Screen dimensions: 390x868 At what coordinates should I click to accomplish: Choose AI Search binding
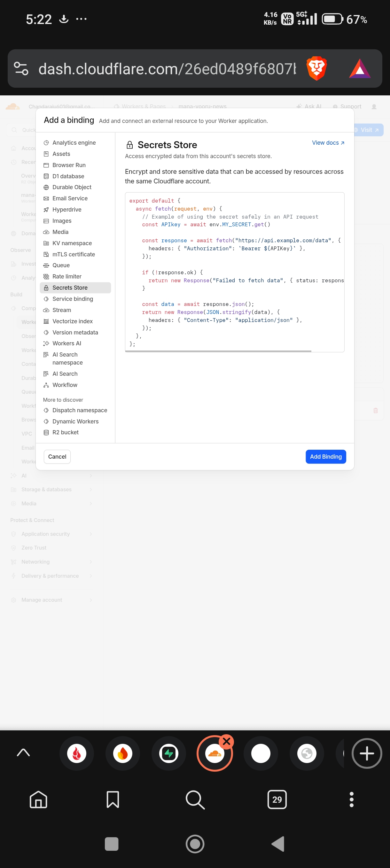pyautogui.click(x=75, y=374)
